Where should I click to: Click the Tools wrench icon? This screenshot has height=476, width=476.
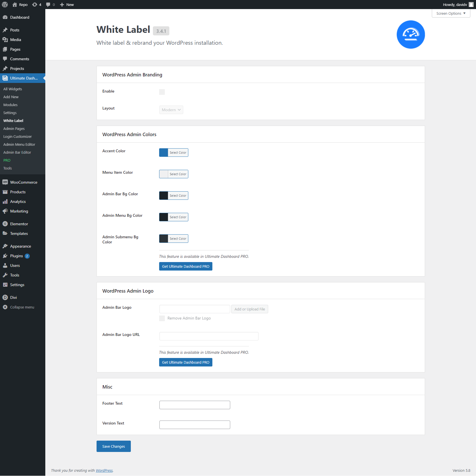pos(5,275)
